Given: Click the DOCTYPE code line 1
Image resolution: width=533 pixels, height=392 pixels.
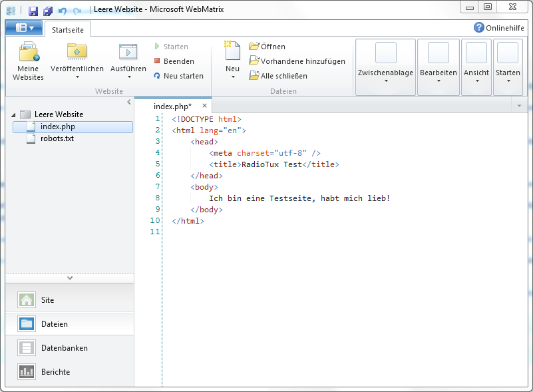Looking at the screenshot, I should pos(206,119).
